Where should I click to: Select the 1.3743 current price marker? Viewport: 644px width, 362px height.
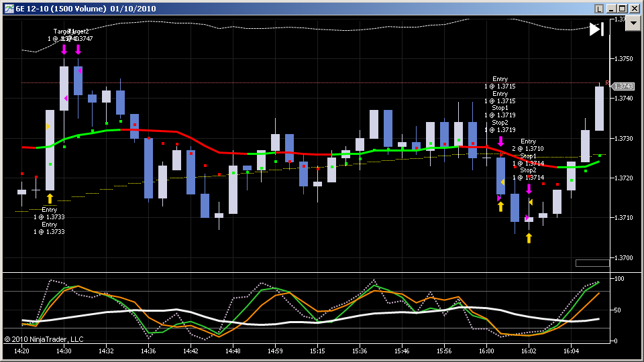click(x=623, y=86)
